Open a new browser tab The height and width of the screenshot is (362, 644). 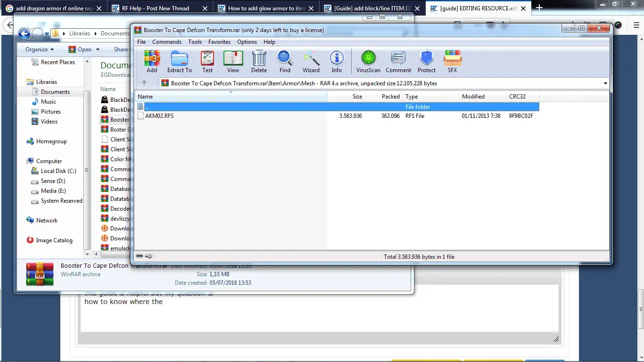pos(539,8)
